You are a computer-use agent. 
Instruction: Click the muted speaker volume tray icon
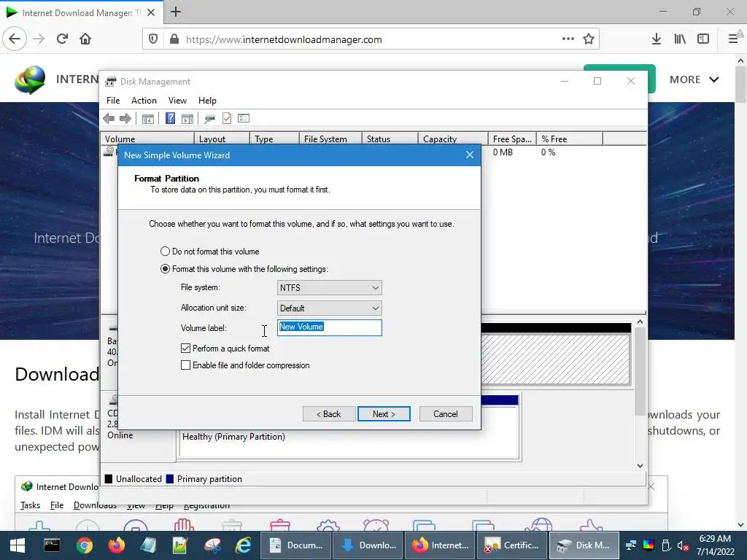coord(683,545)
